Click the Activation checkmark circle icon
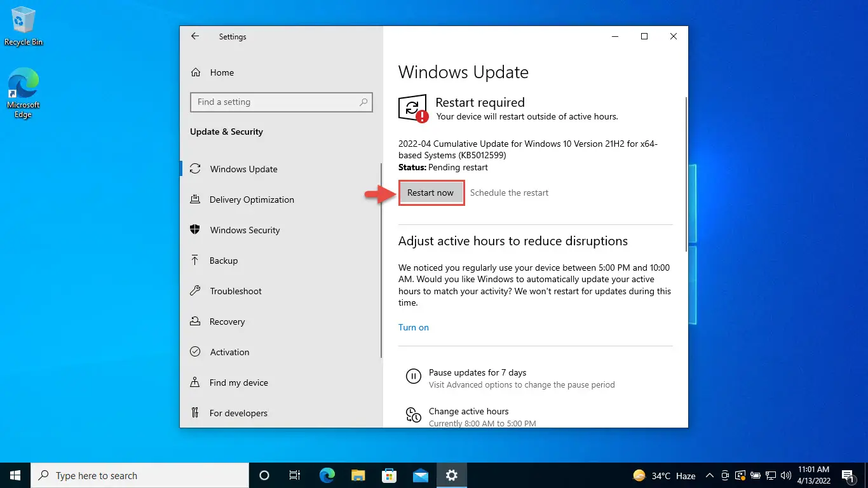868x488 pixels. point(196,351)
